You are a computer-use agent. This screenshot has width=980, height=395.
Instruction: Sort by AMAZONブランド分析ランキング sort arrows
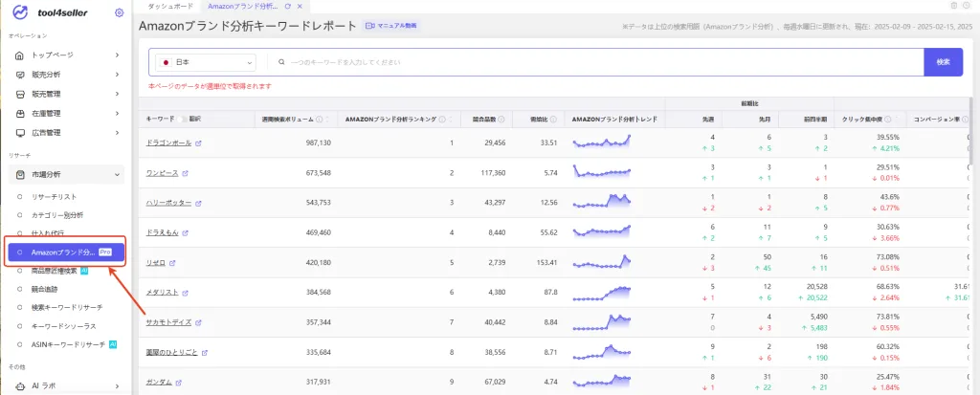click(451, 119)
